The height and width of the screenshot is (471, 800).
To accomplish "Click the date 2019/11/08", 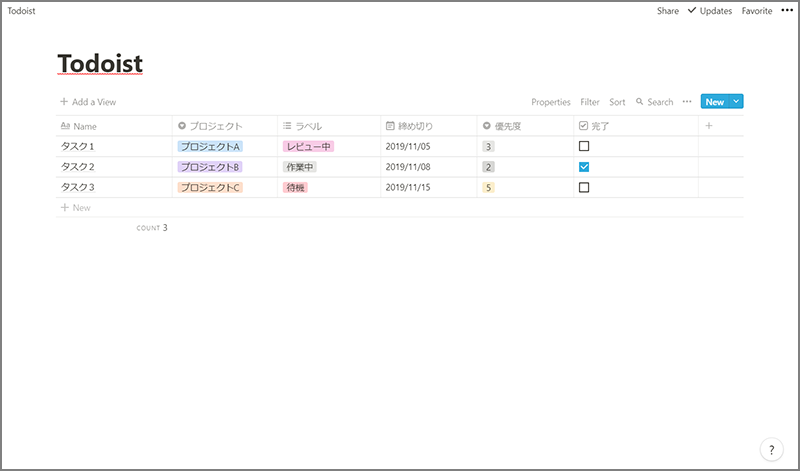I will (408, 167).
